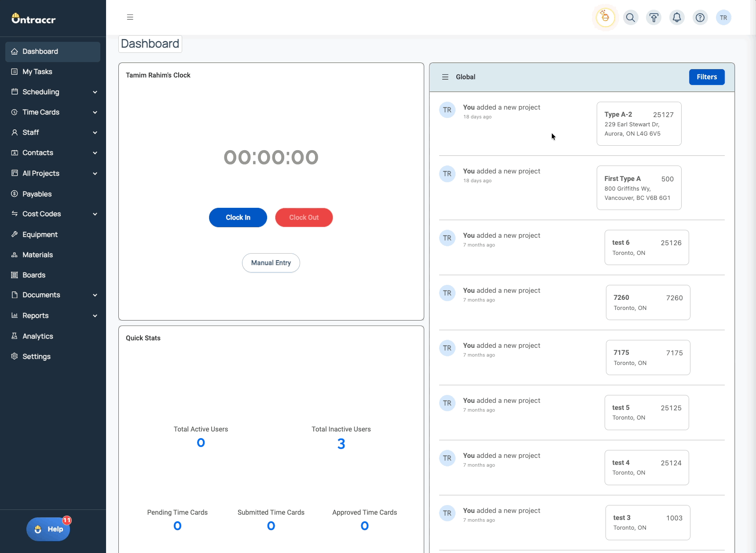Open the First Type A project card

click(639, 188)
